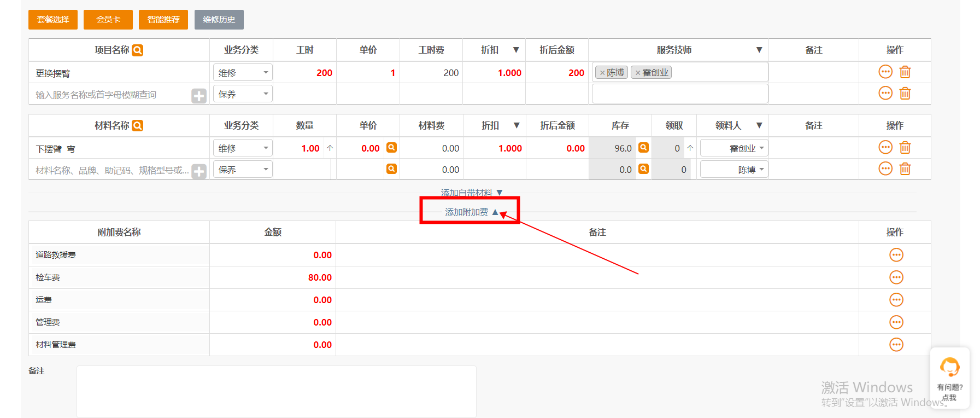
Task: Open more options for 更换摆臂 row
Action: point(885,72)
